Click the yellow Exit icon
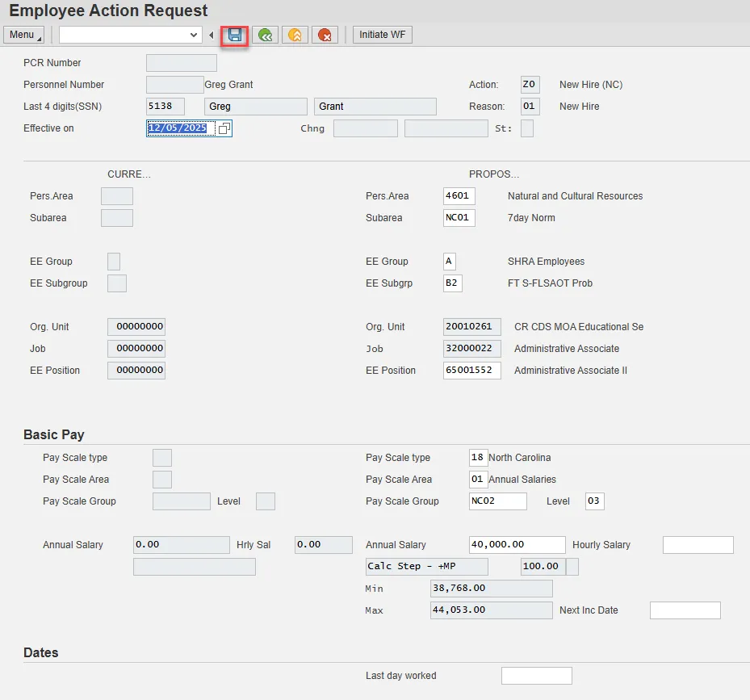 tap(295, 35)
